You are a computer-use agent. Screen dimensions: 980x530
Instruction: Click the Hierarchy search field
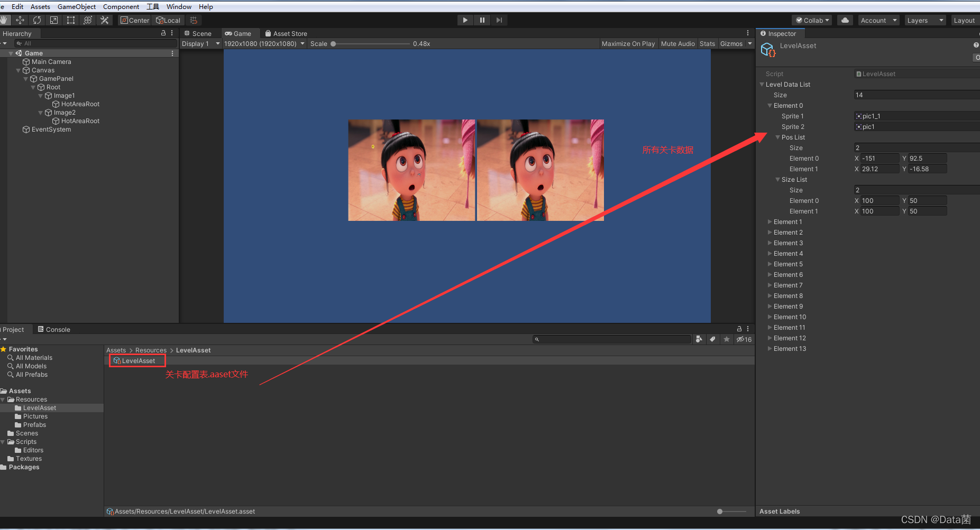[x=95, y=43]
